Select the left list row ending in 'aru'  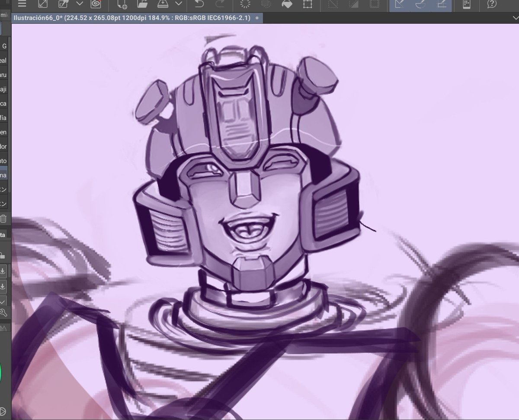(x=4, y=75)
